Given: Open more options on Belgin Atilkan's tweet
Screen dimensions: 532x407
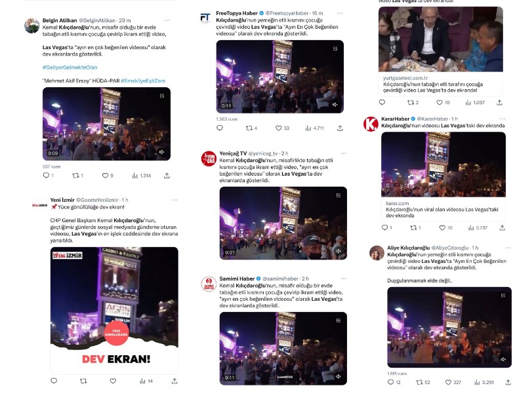Looking at the screenshot, I should 167,20.
